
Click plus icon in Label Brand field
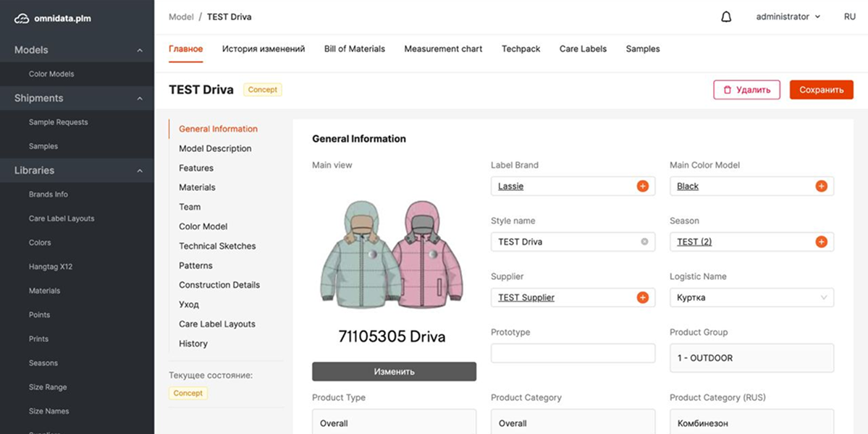(x=642, y=186)
